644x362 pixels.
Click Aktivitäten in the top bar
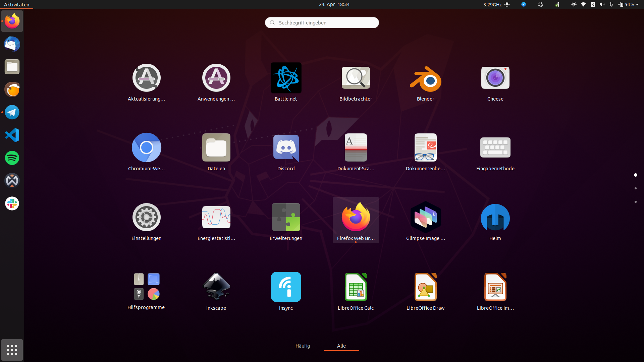coord(16,4)
